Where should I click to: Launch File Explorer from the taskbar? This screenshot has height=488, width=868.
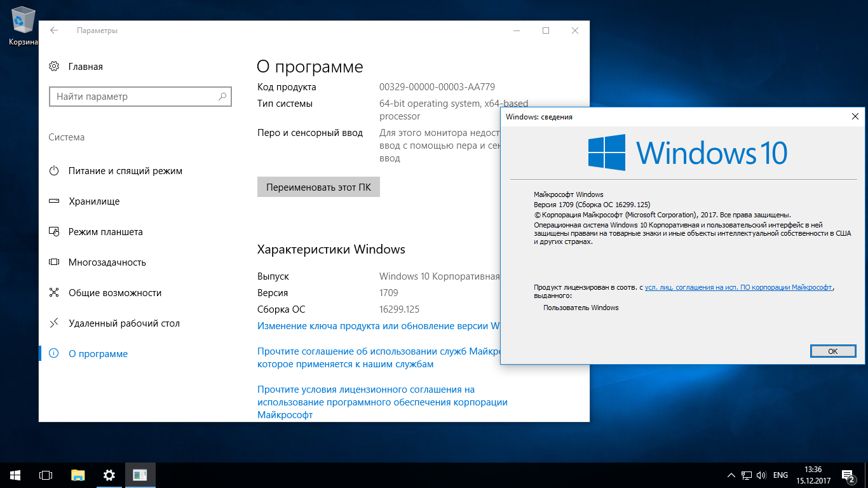[x=78, y=475]
